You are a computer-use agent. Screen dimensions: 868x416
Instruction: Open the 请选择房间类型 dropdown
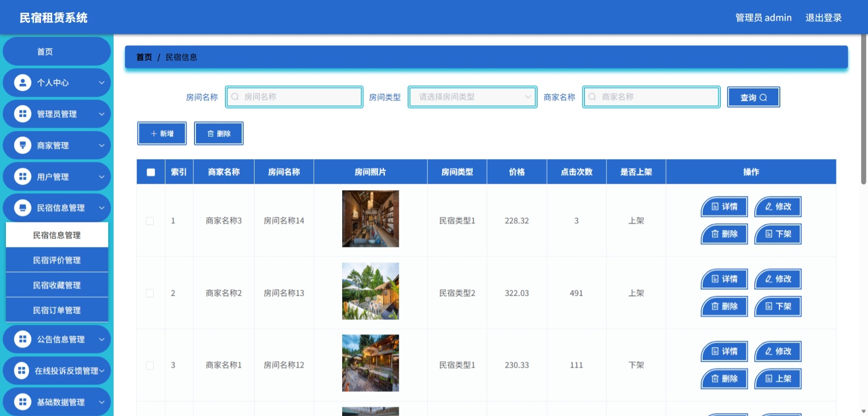(473, 97)
